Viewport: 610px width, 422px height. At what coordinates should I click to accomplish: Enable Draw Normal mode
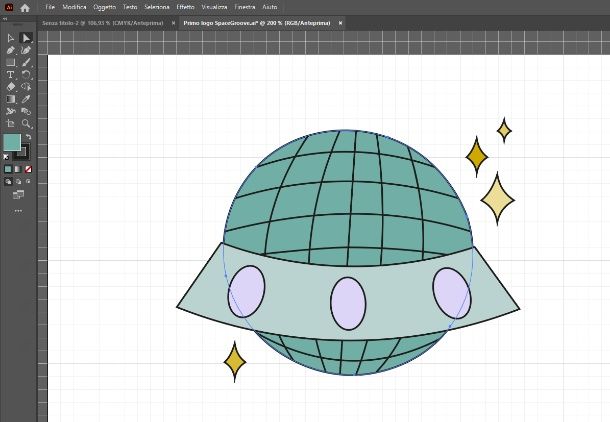tap(8, 182)
